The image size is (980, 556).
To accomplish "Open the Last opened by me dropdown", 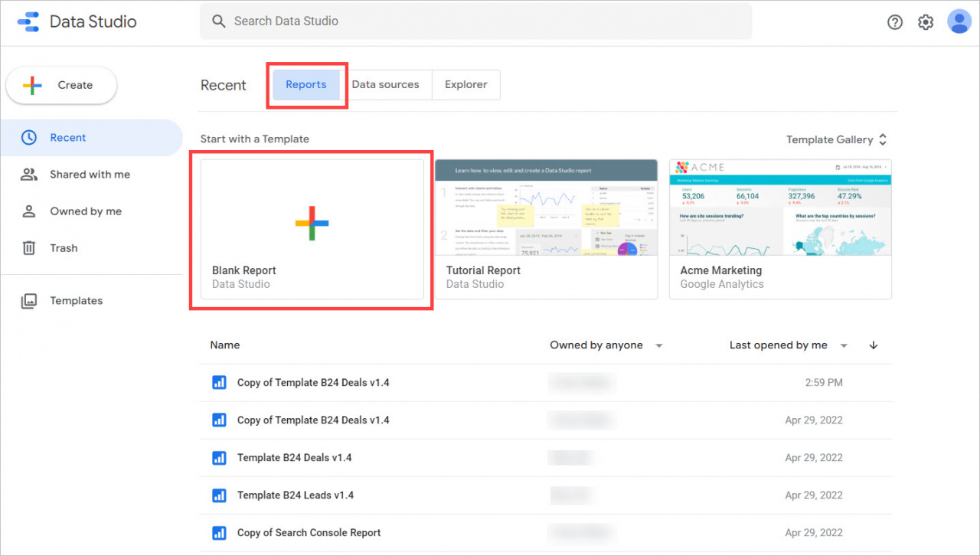I will coord(789,345).
